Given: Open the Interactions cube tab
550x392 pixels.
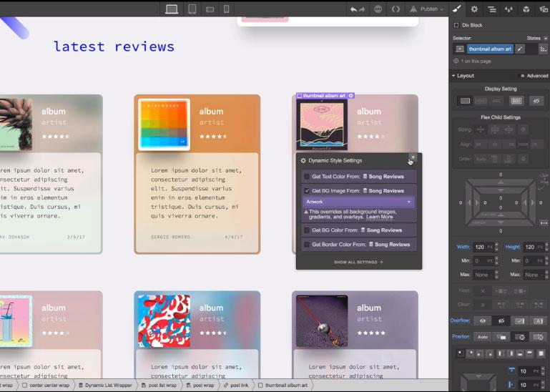Looking at the screenshot, I should click(x=526, y=9).
